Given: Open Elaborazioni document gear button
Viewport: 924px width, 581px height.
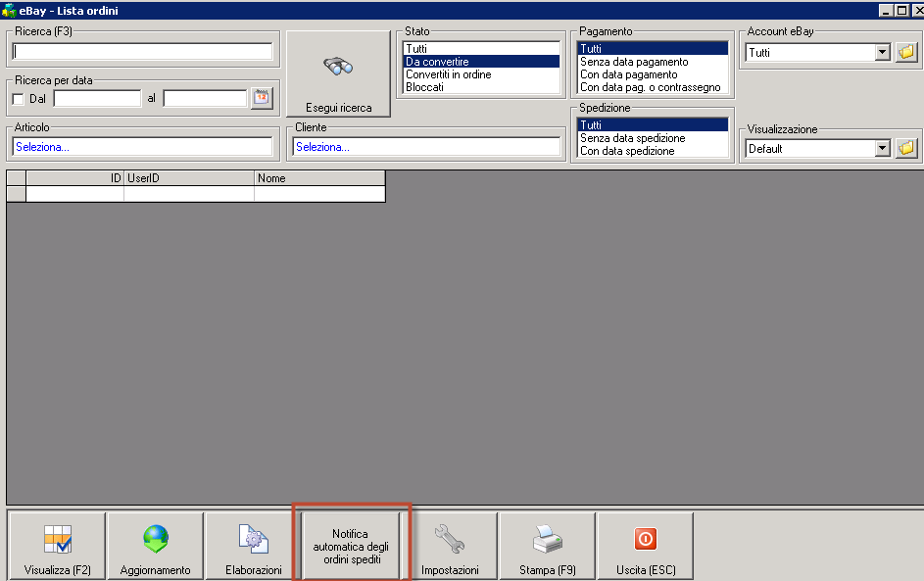Looking at the screenshot, I should tap(254, 547).
